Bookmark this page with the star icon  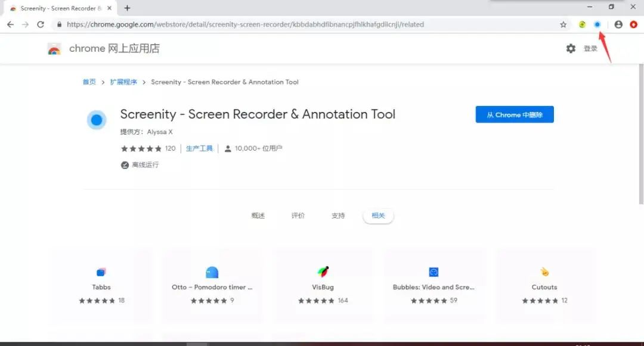pos(563,24)
